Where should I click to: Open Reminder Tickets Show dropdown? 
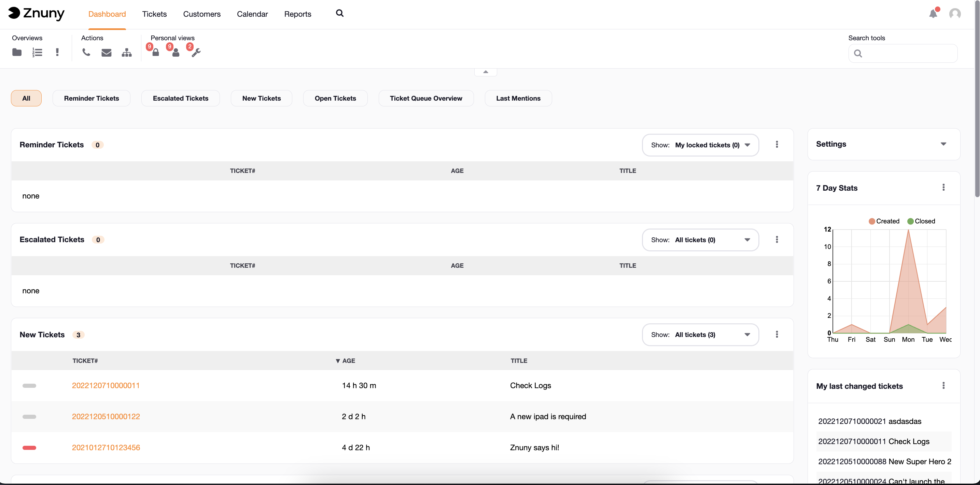click(x=700, y=145)
